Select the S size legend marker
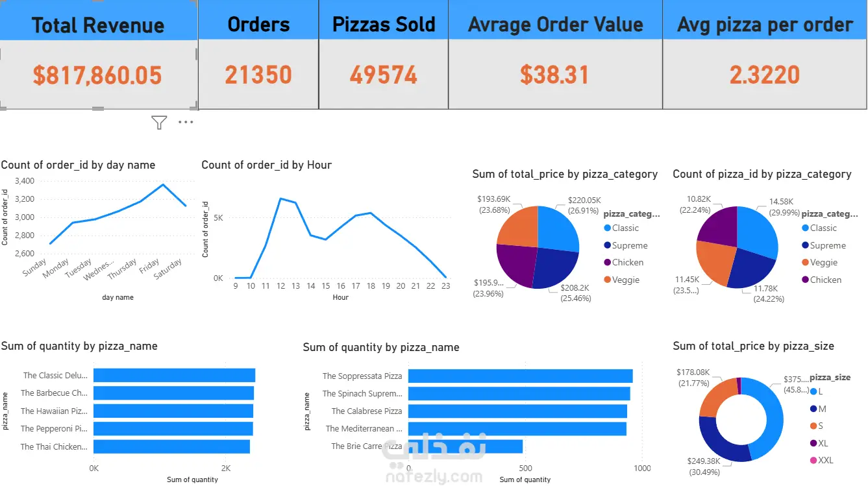The width and height of the screenshot is (868, 486). coord(813,426)
